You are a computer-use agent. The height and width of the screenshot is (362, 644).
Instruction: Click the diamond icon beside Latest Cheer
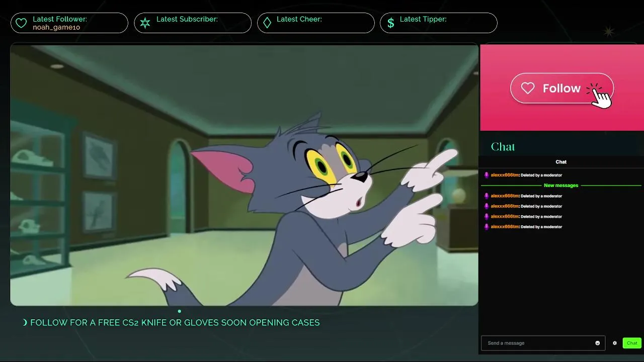(267, 23)
